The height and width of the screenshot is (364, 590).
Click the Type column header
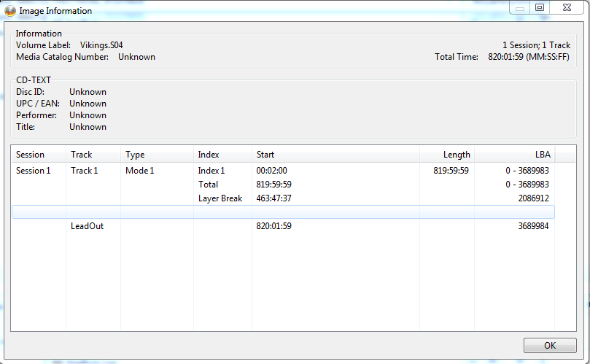[x=157, y=155]
